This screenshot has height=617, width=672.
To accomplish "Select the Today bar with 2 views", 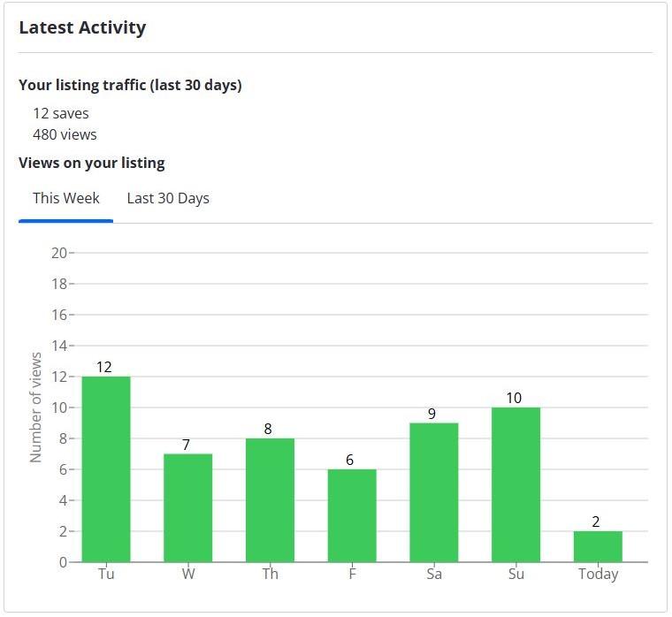I will click(598, 546).
